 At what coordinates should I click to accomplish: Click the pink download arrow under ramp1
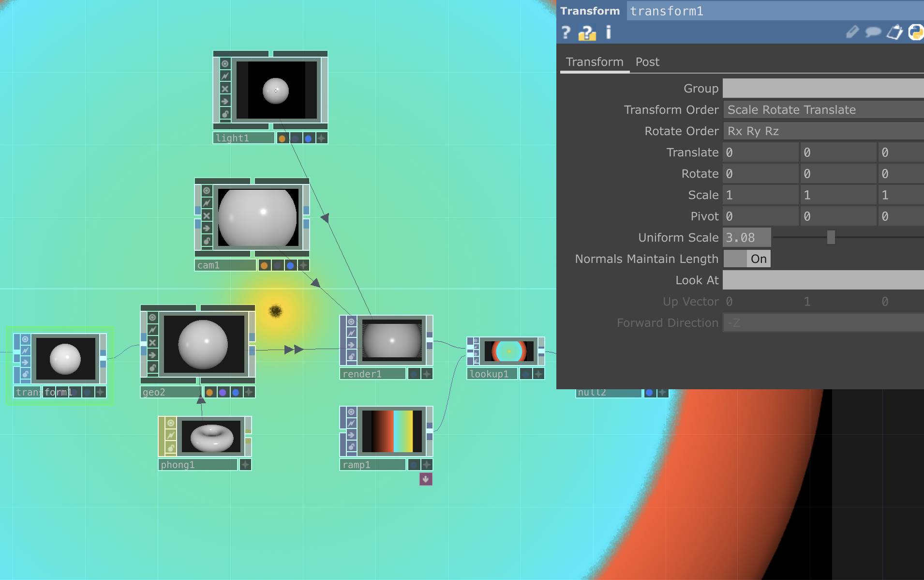pos(426,479)
